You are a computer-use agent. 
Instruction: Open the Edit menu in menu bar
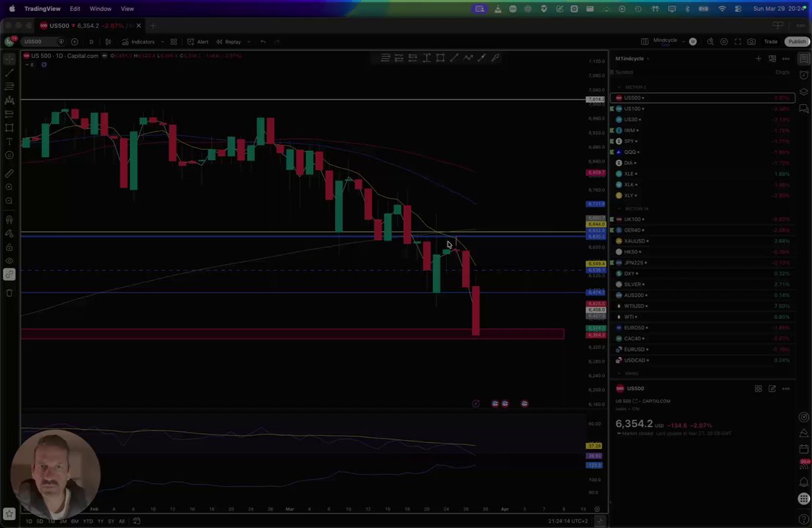pyautogui.click(x=75, y=9)
